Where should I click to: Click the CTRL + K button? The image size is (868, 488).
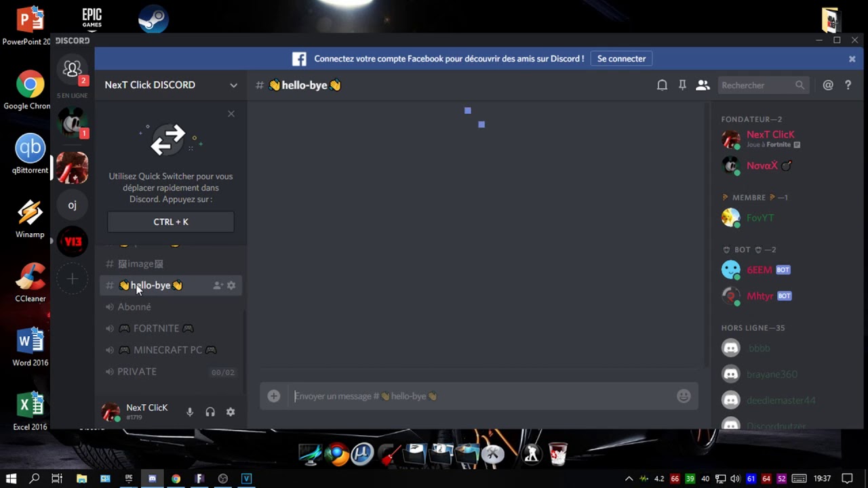click(x=171, y=222)
